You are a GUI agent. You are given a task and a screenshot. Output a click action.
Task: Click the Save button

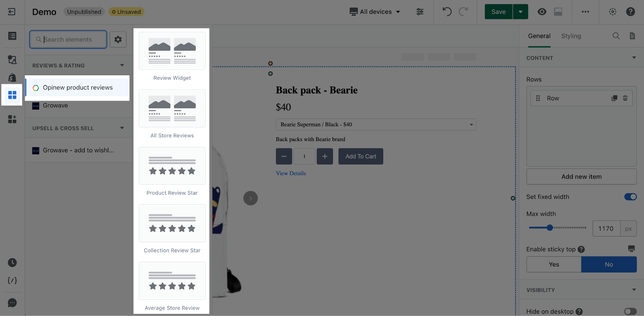(x=498, y=12)
